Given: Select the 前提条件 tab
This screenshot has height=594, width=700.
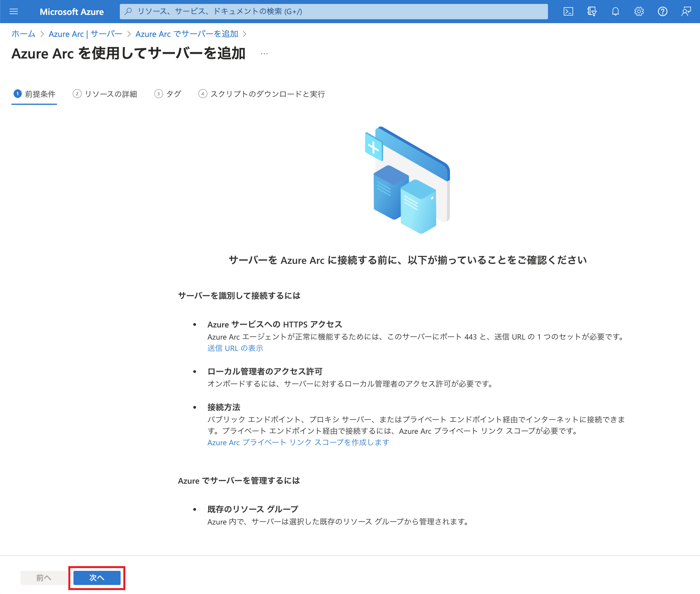Looking at the screenshot, I should (x=35, y=94).
